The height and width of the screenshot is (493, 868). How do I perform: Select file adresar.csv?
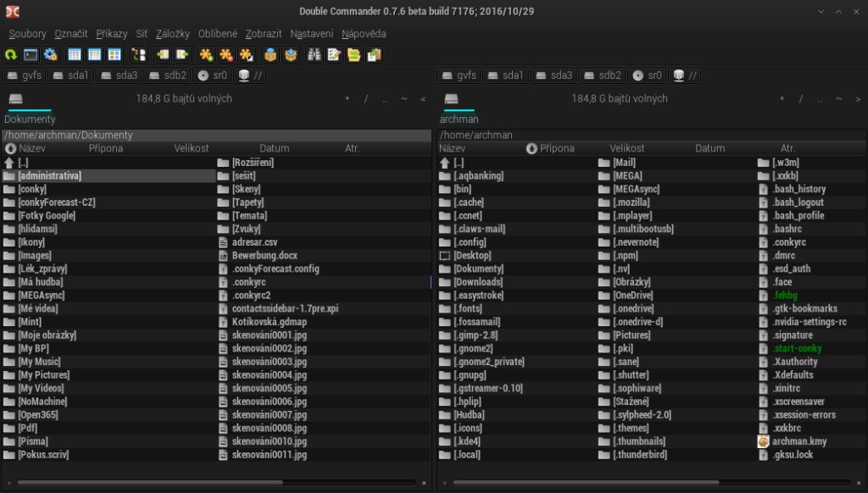point(323,242)
